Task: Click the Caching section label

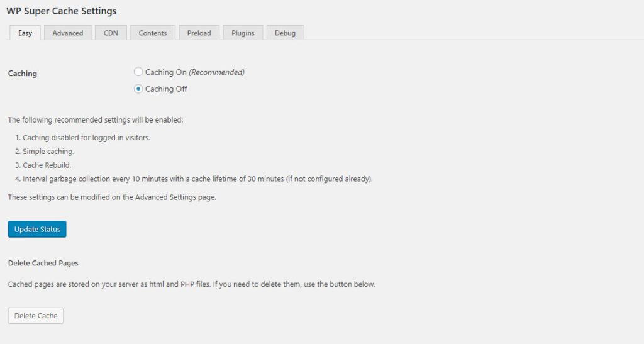Action: tap(23, 74)
